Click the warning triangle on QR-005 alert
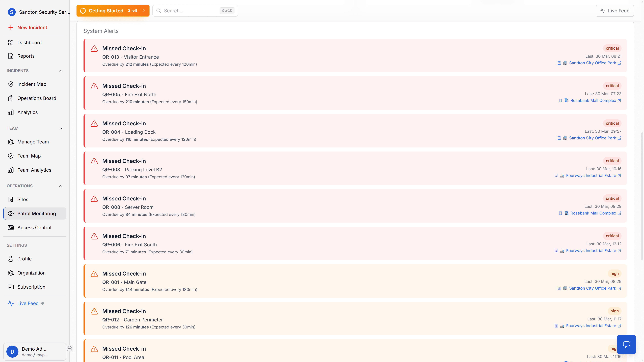This screenshot has width=644, height=362. tap(94, 86)
